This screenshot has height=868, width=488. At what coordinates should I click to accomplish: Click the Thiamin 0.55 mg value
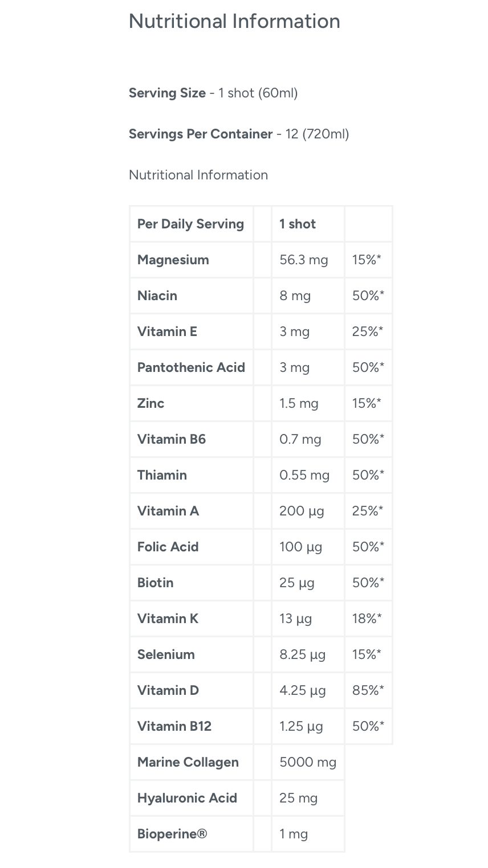(x=304, y=475)
